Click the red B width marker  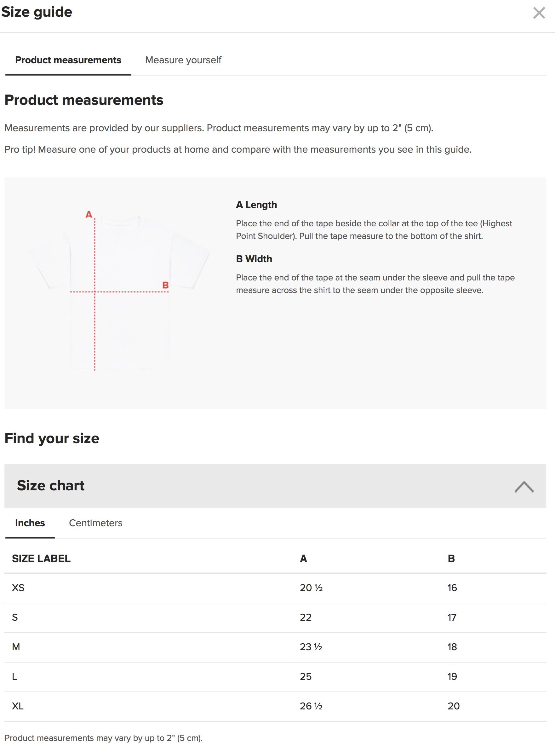165,285
